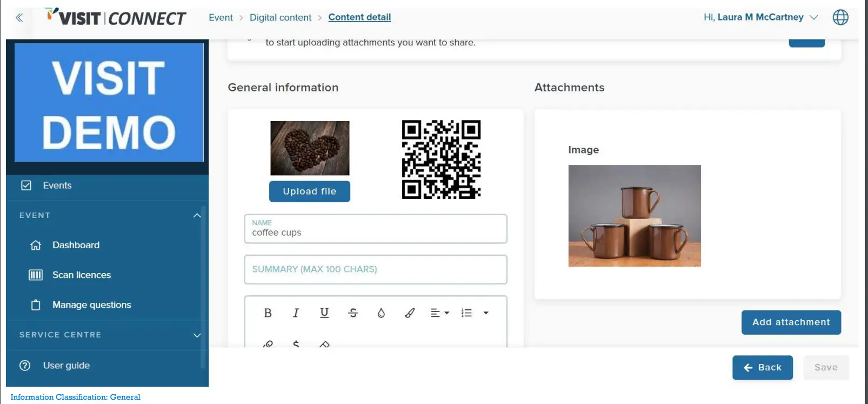
Task: Open the text color droplet picker
Action: 381,313
